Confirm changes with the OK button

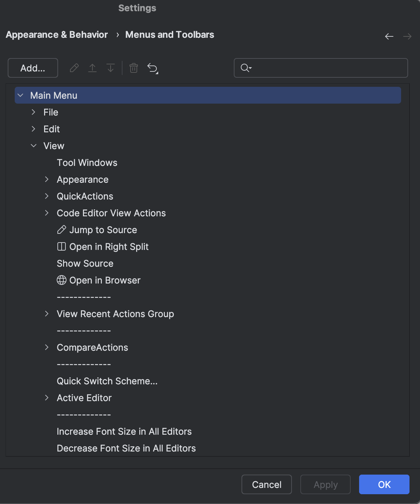click(x=384, y=484)
